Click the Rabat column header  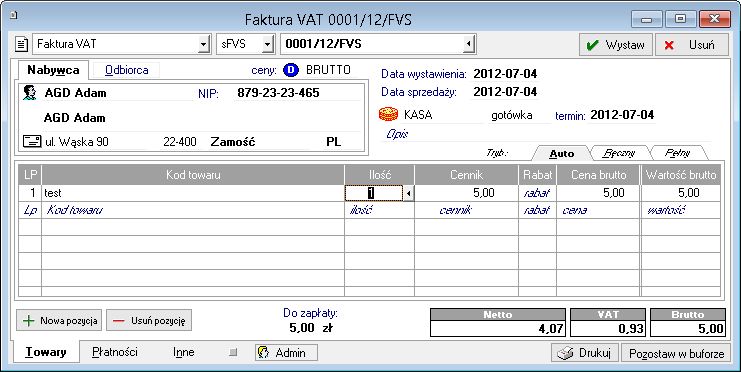pos(537,175)
